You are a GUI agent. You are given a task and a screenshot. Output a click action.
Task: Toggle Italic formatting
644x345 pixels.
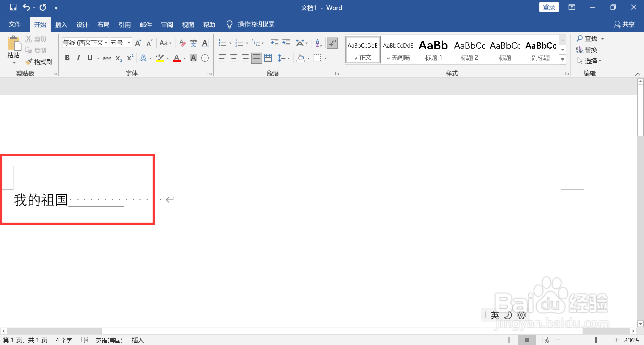(x=78, y=58)
